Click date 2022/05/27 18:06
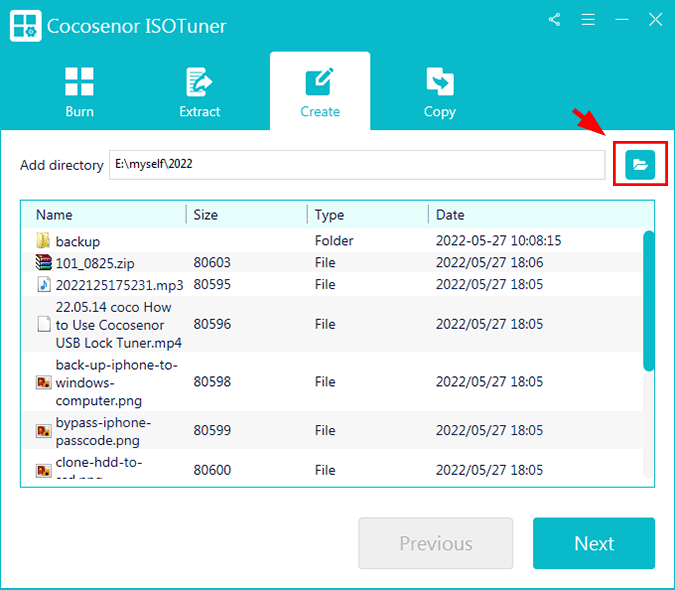Screen dimensions: 675x590 click(x=489, y=263)
